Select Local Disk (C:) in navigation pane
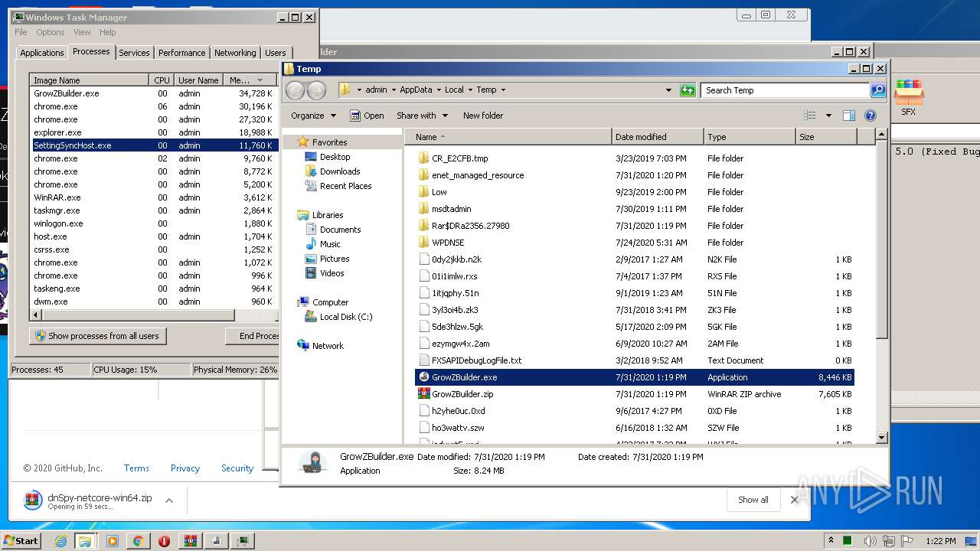This screenshot has width=980, height=551. point(345,317)
